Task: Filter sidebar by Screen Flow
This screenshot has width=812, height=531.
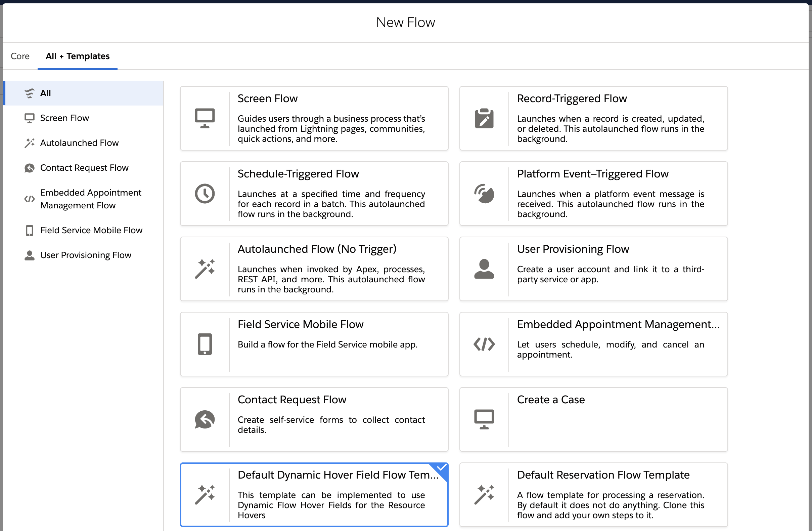Action: point(64,118)
